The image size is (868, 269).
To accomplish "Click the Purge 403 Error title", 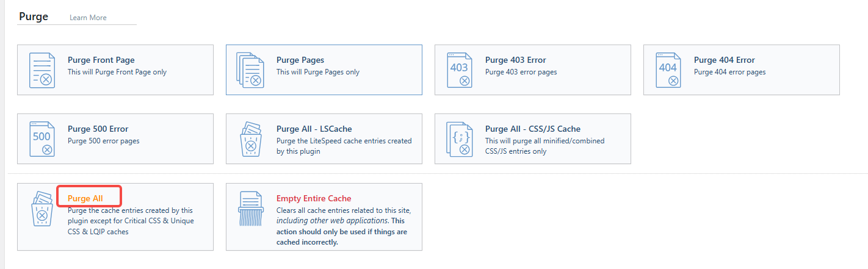I will point(515,60).
